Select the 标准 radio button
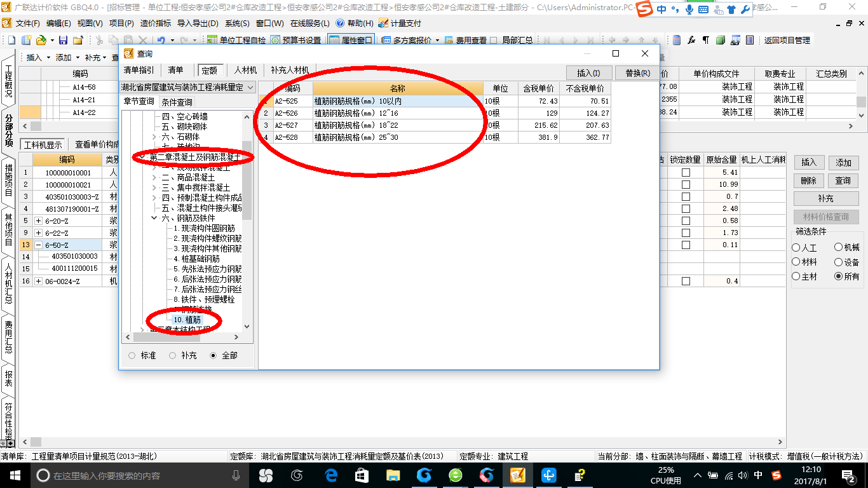868x488 pixels. (132, 356)
